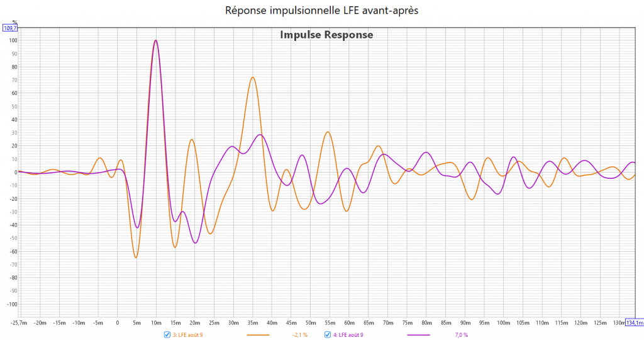Click the 7,0 % legend value
Screen dimensions: 644x340
tap(461, 335)
